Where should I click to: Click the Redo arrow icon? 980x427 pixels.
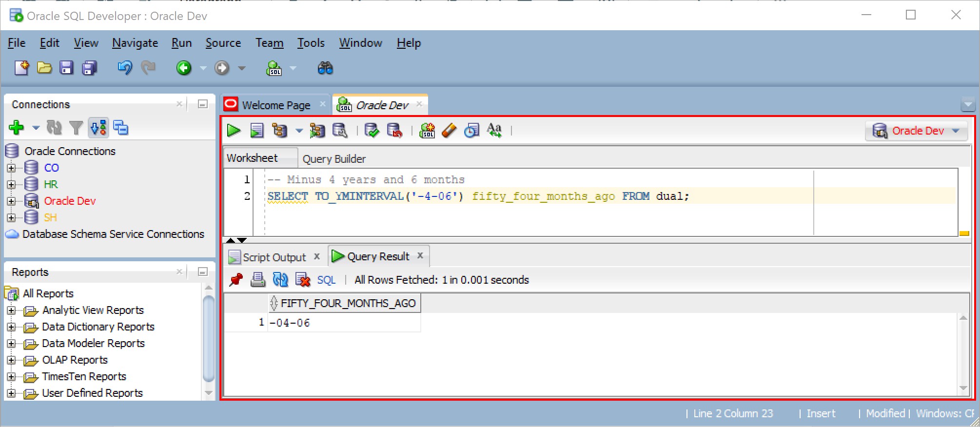coord(148,68)
